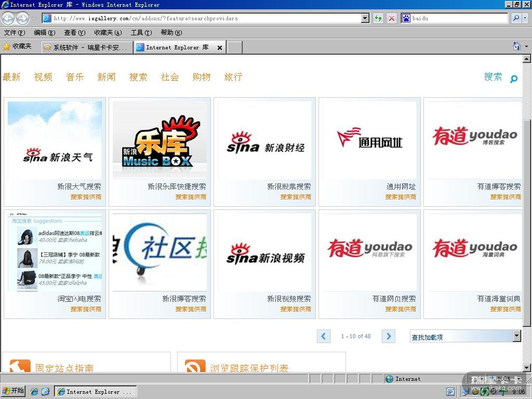Image resolution: width=532 pixels, height=399 pixels.
Task: Click the address bar URL field
Action: pos(206,18)
